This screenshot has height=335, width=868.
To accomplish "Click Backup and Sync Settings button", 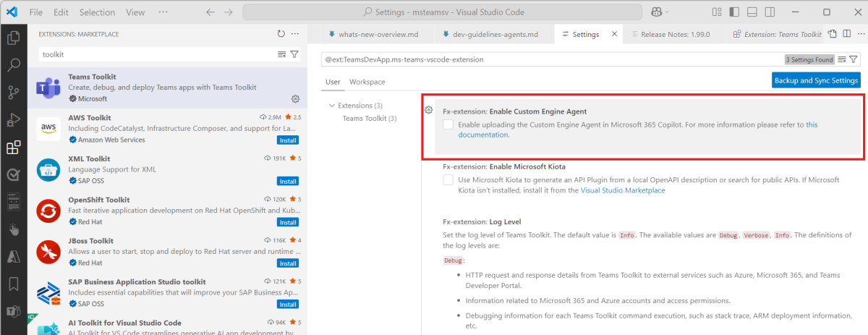I will 816,80.
